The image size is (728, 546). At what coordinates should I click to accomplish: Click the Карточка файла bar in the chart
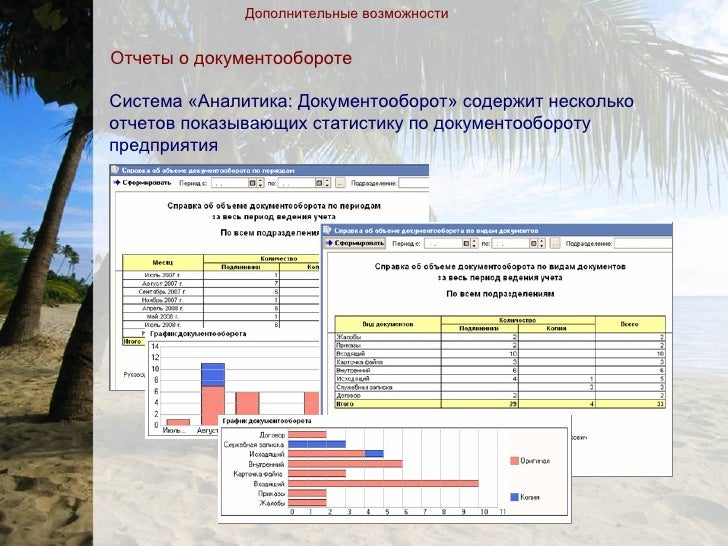click(317, 474)
